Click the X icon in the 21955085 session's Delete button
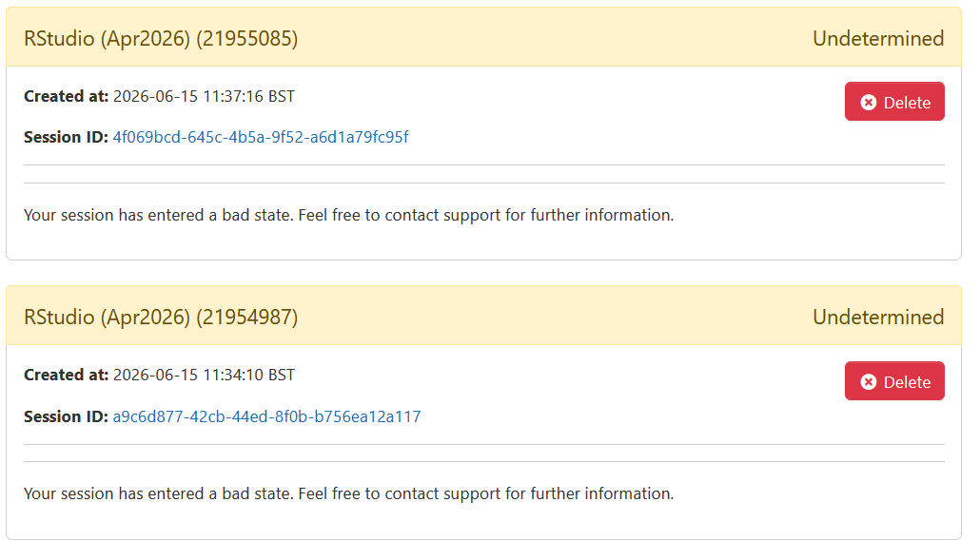980x560 pixels. (868, 103)
